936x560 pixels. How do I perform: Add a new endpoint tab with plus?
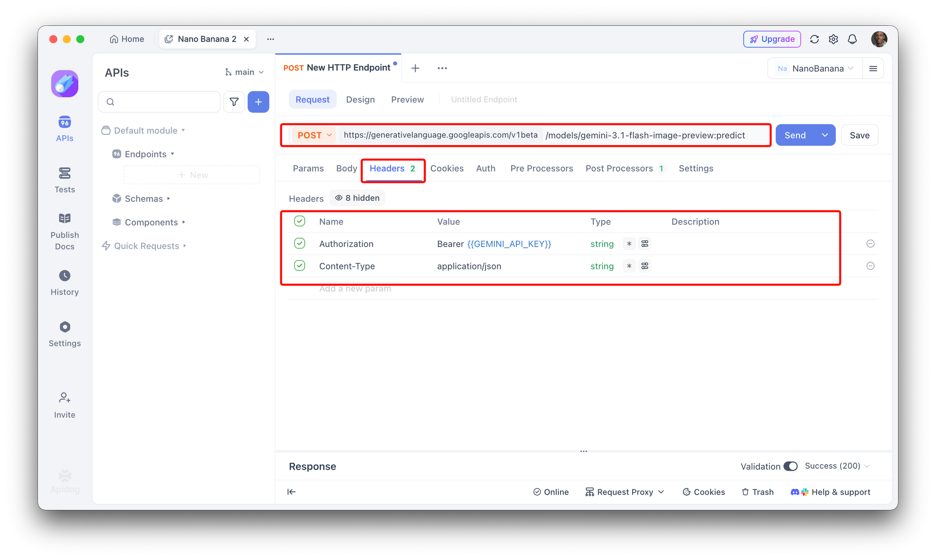click(415, 68)
